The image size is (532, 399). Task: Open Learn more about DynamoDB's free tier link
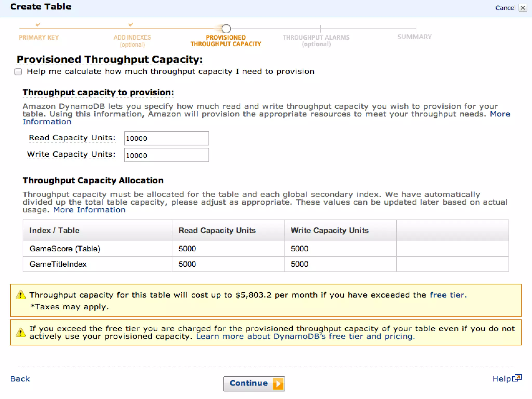pyautogui.click(x=305, y=336)
